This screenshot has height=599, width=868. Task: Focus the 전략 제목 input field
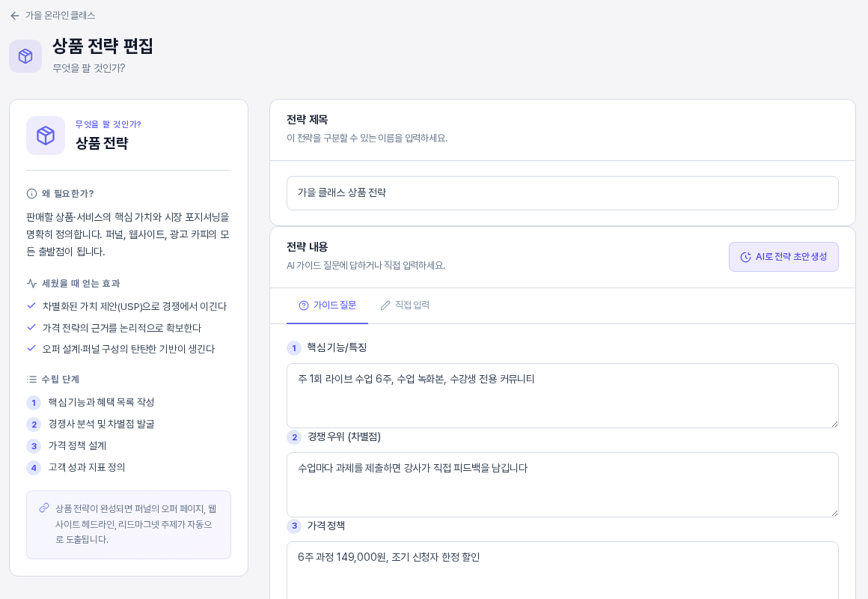(563, 193)
